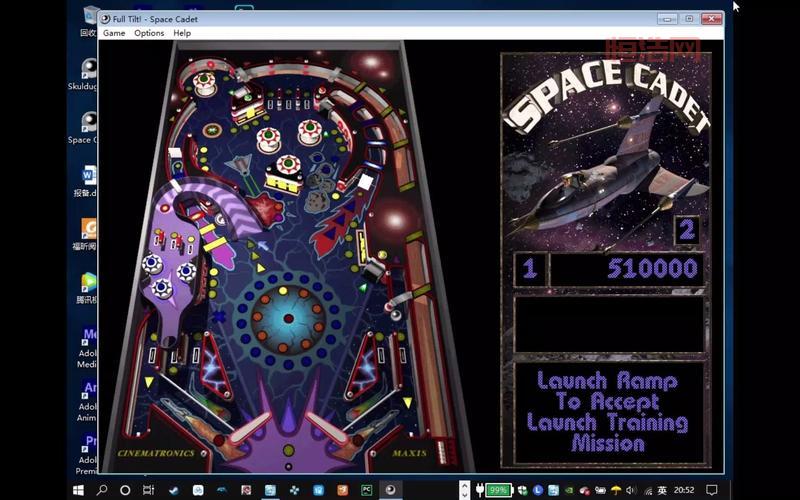Click the score display showing 510000
The height and width of the screenshot is (500, 800).
tap(626, 269)
